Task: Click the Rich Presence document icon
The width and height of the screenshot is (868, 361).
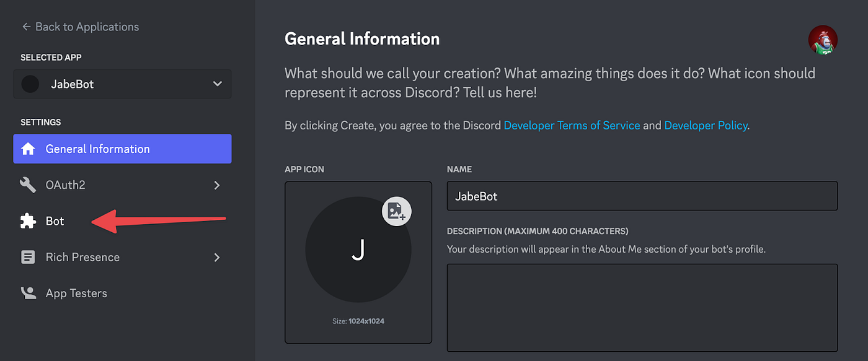Action: [28, 257]
